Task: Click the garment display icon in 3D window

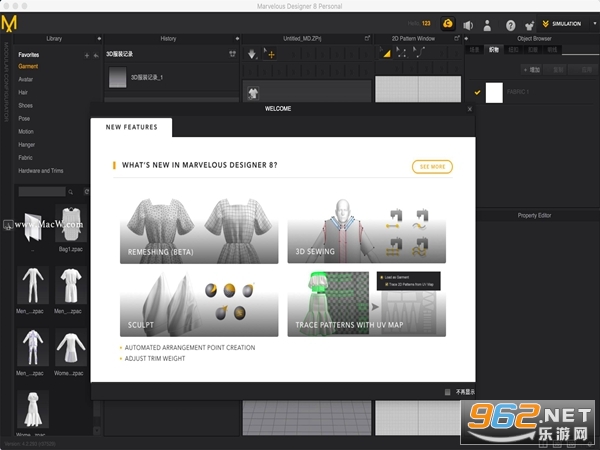Action: [x=253, y=93]
